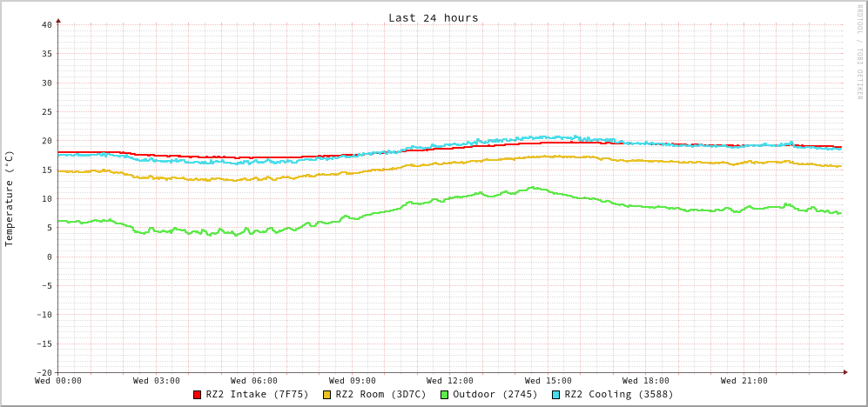This screenshot has width=868, height=407.
Task: Select the Outdoor (2745) legend label
Action: tap(495, 394)
